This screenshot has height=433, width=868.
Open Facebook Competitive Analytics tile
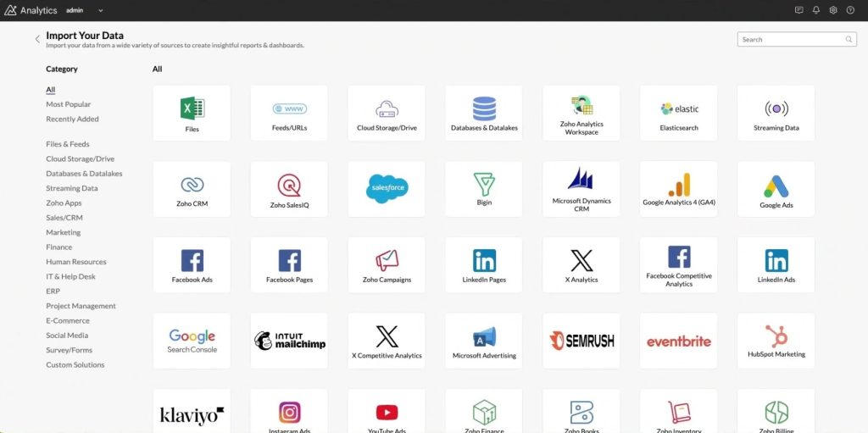[x=679, y=264]
